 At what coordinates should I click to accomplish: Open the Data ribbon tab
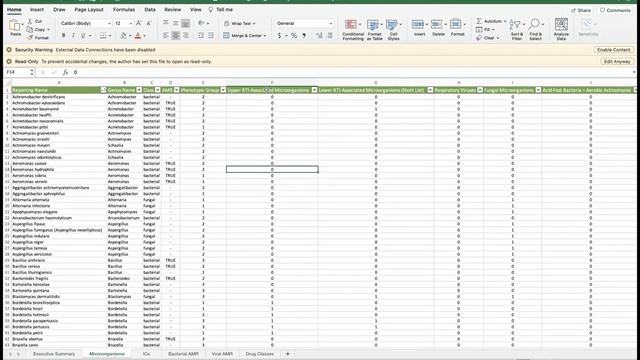150,9
